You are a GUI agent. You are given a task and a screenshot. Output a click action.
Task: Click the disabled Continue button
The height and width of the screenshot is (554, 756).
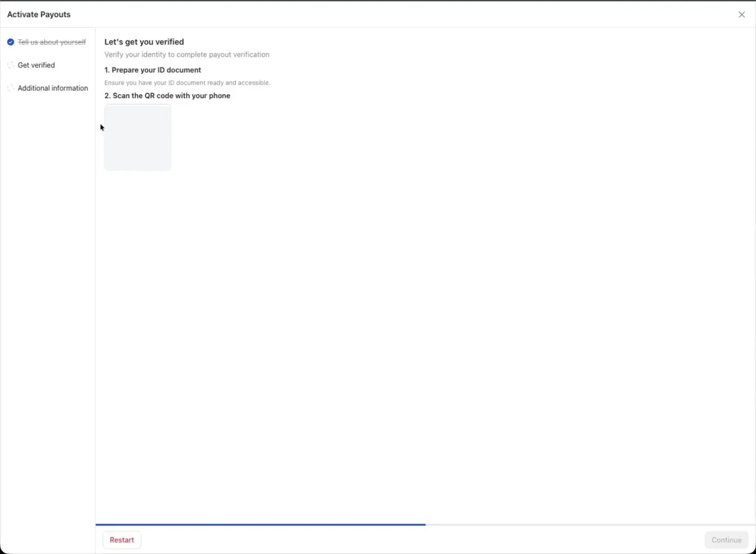coord(726,540)
